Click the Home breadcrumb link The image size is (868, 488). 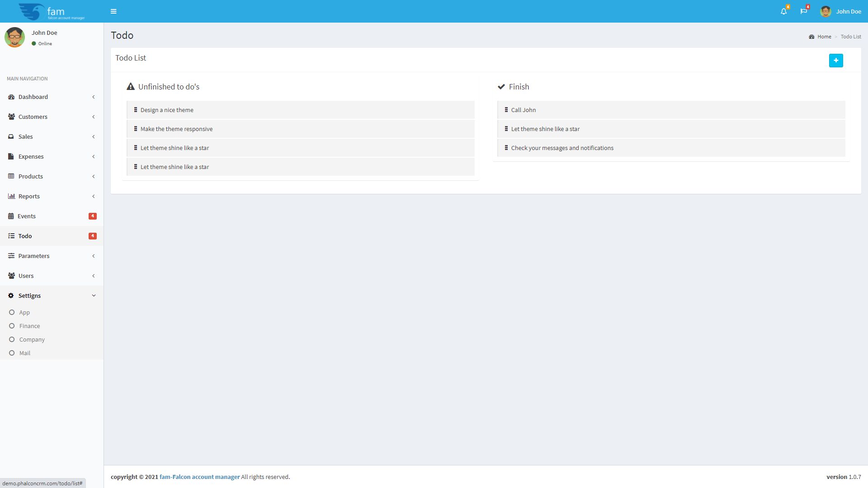point(824,37)
